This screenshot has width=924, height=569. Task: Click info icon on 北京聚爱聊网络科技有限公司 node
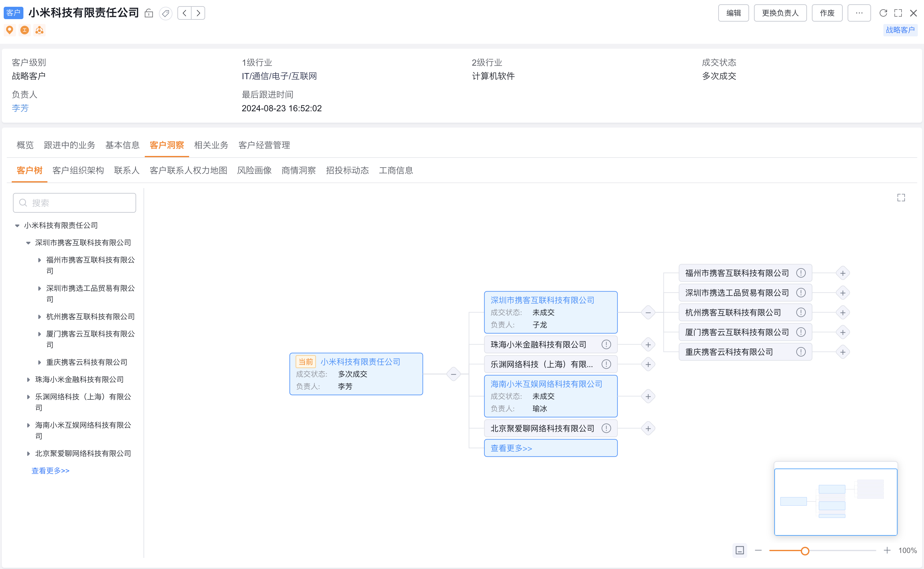point(606,428)
